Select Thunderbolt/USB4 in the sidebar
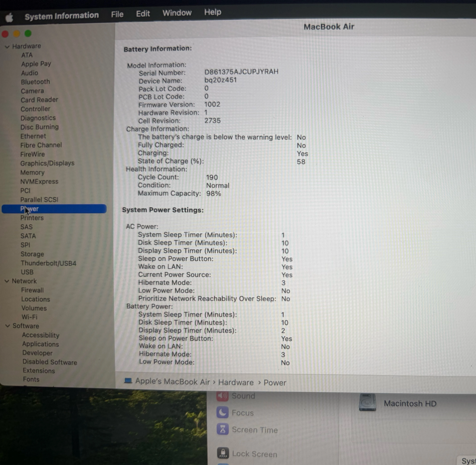This screenshot has height=465, width=476. 48,263
